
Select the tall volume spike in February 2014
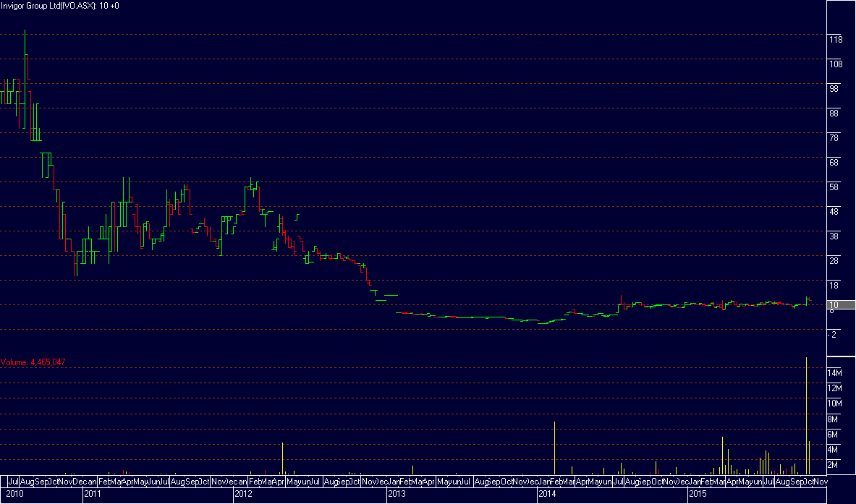555,448
